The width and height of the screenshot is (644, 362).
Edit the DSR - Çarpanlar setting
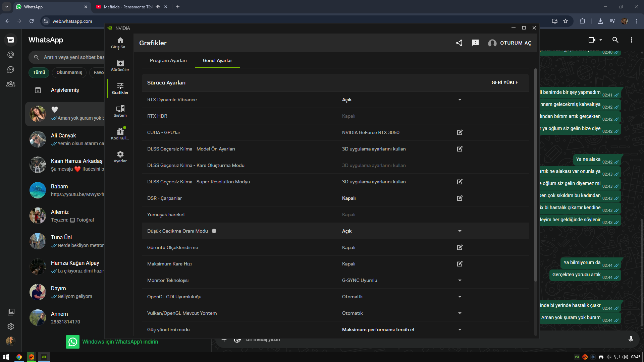point(460,198)
